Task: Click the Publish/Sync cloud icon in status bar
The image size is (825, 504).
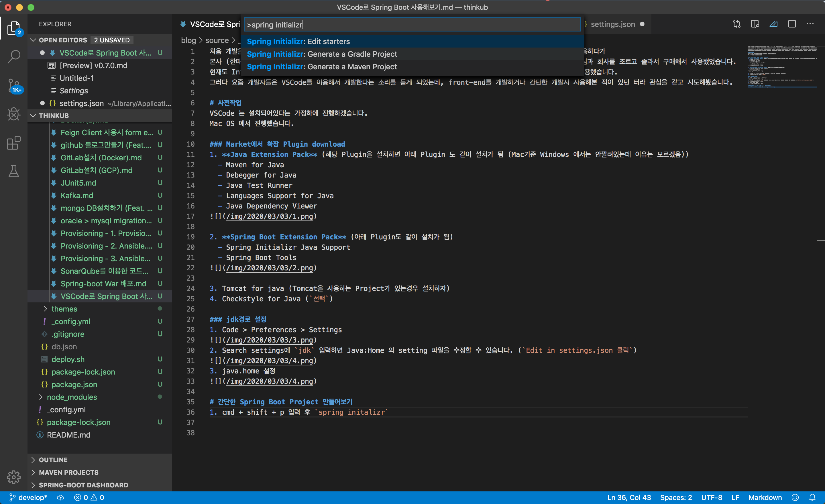Action: click(x=60, y=498)
